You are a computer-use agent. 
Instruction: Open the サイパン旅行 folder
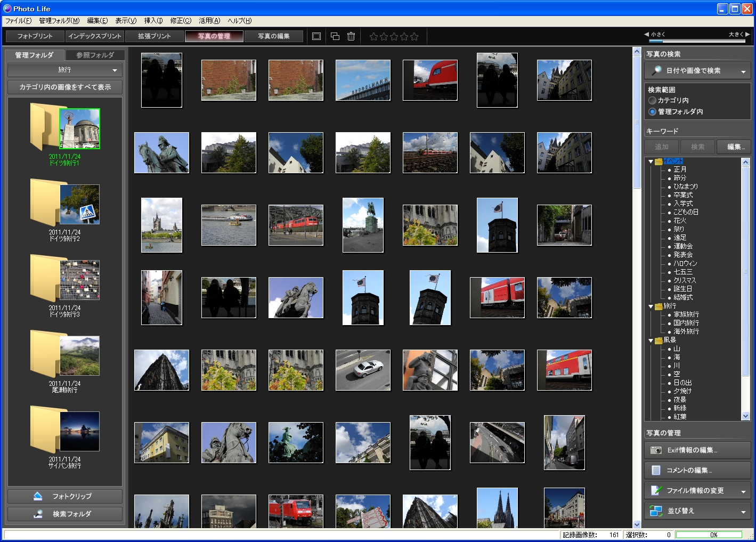(x=65, y=438)
